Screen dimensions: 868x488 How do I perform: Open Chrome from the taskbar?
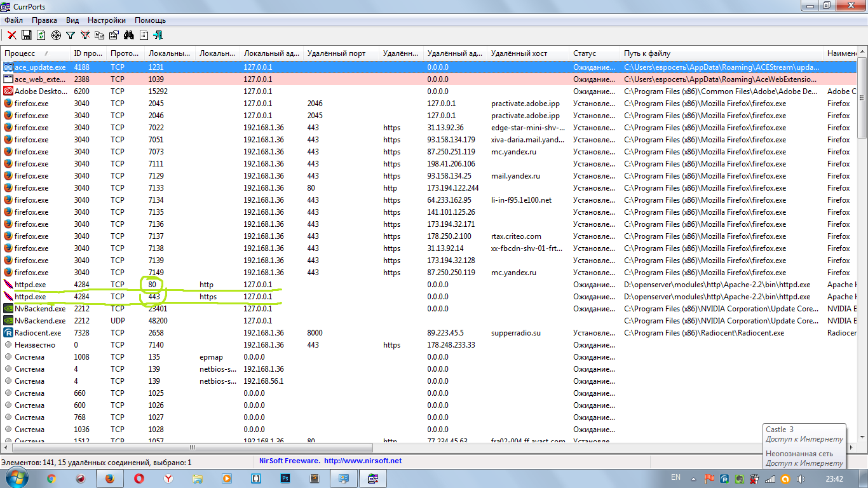click(x=51, y=478)
